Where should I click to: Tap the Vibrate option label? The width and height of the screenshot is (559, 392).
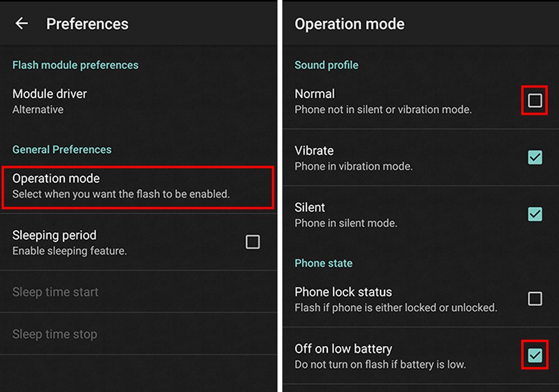point(314,151)
